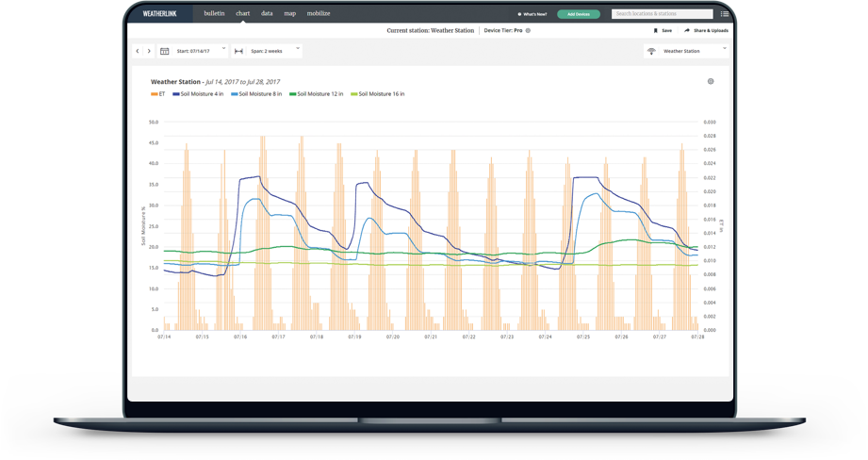Hide Soil Moisture 12 in series
868x460 pixels.
coord(317,94)
